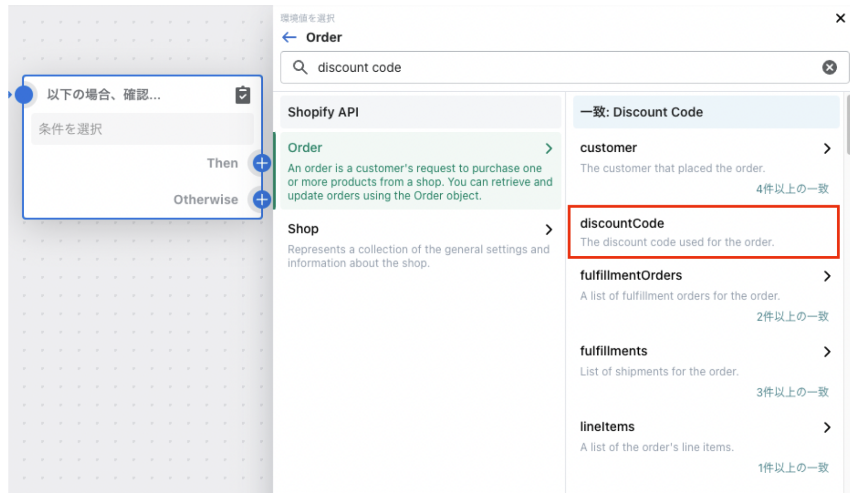Open more matches for customer (4件以上の一致)
The width and height of the screenshot is (860, 504).
[x=791, y=189]
